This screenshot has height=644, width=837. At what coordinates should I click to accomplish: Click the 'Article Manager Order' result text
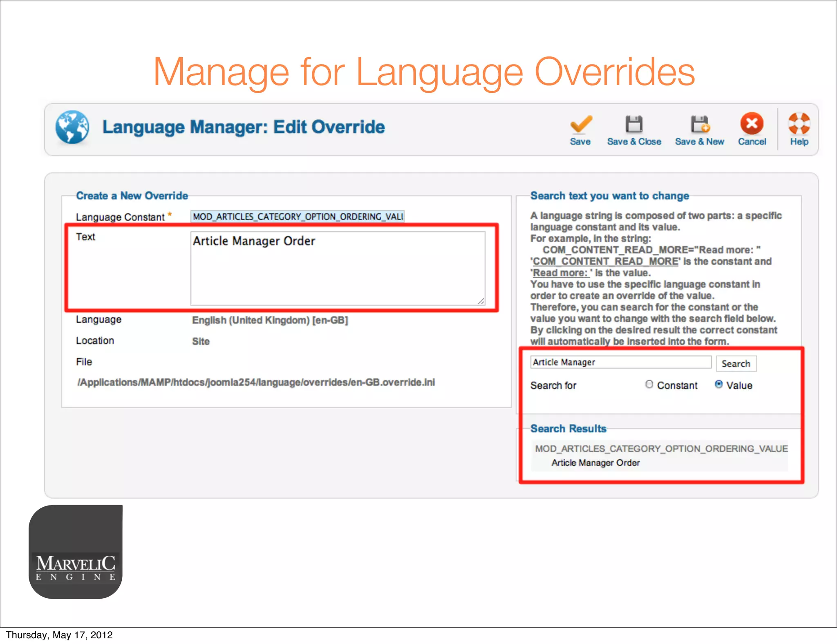[x=595, y=463]
